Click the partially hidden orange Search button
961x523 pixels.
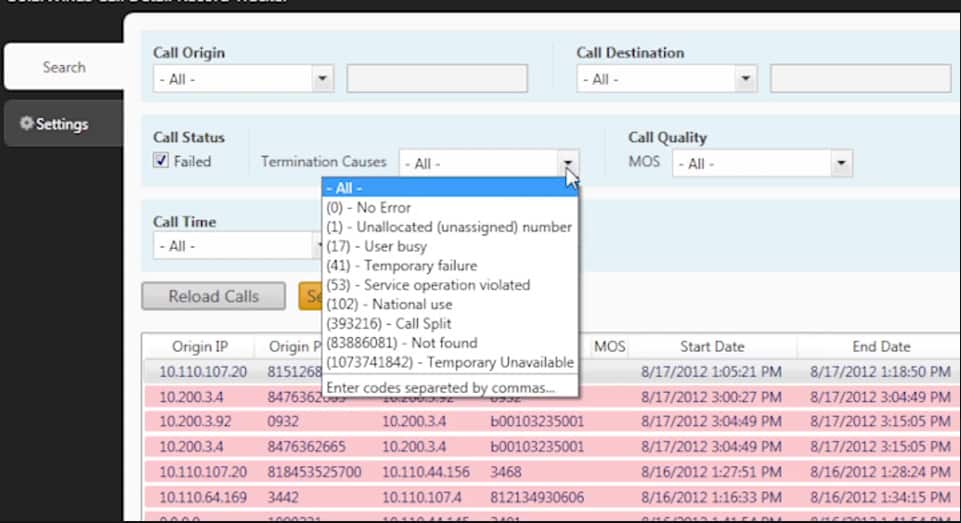click(x=311, y=296)
